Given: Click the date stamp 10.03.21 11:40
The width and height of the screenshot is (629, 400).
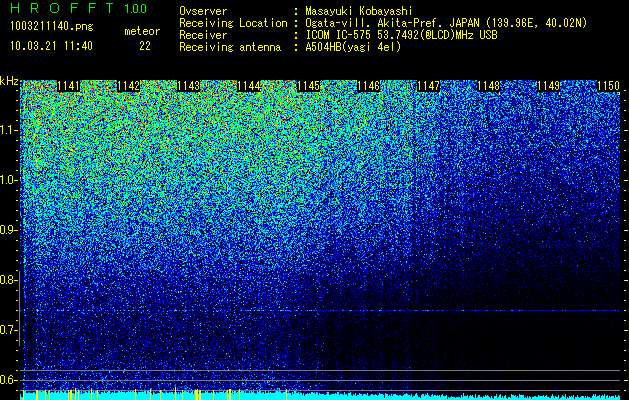Looking at the screenshot, I should tap(51, 46).
